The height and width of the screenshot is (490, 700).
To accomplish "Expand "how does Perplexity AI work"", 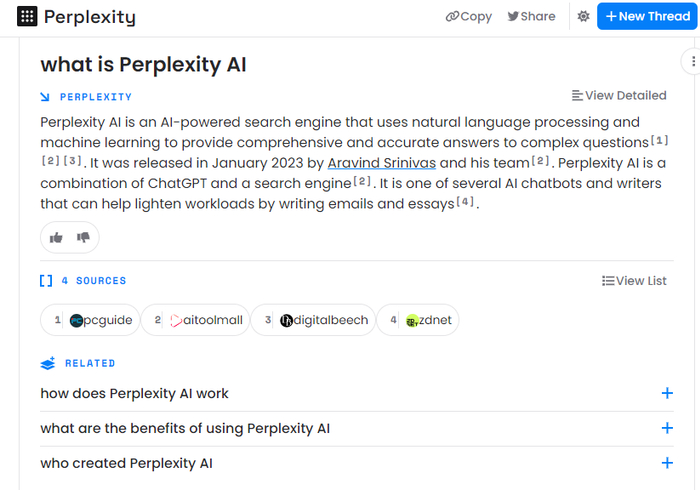I will (667, 393).
